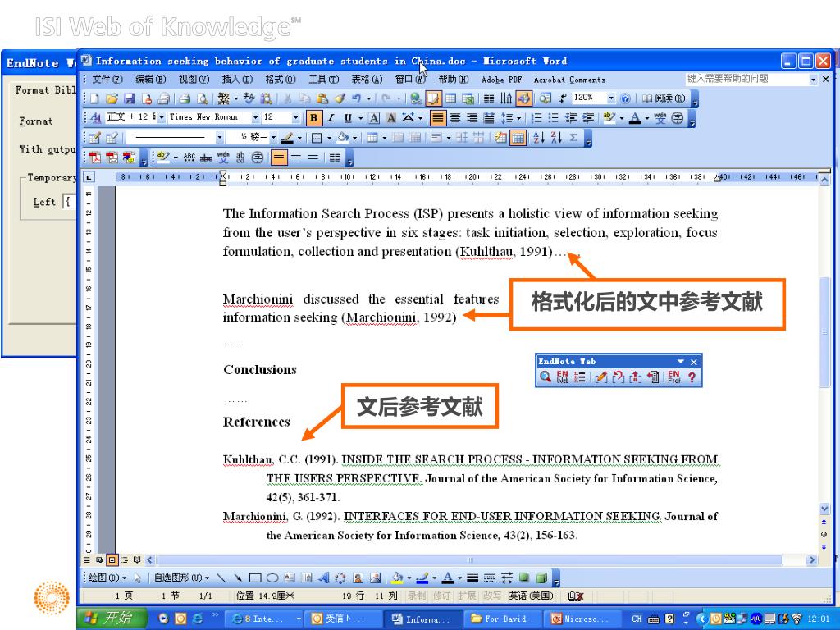Toggle center text alignment

(454, 118)
